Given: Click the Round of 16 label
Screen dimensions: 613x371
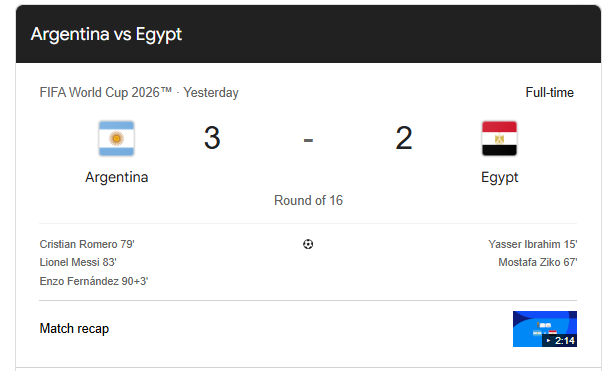Looking at the screenshot, I should tap(308, 201).
